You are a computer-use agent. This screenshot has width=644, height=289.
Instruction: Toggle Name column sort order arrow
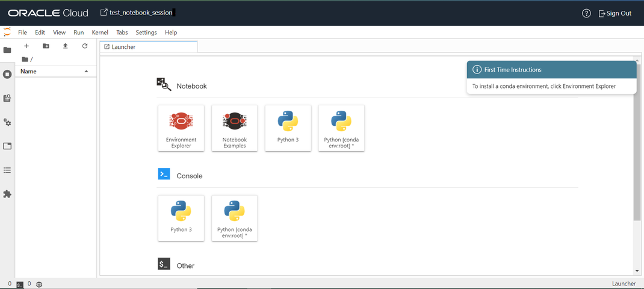click(x=86, y=72)
